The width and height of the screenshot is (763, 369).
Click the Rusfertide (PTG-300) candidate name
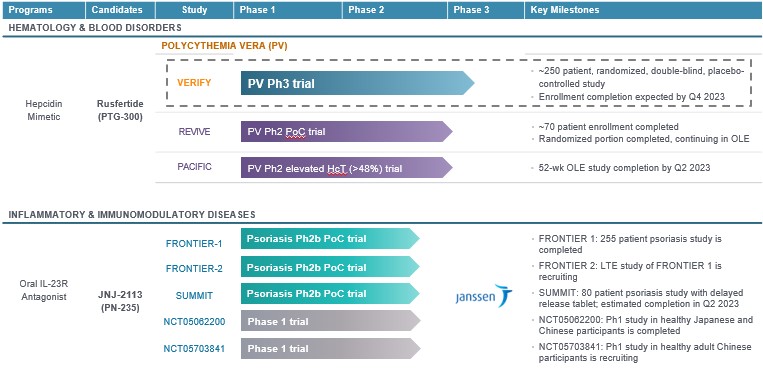(x=120, y=111)
